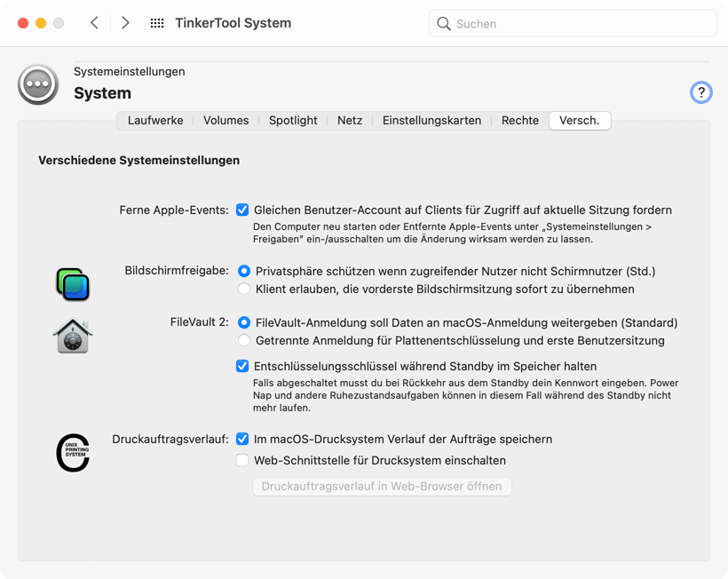Click the search magnifier icon

443,24
